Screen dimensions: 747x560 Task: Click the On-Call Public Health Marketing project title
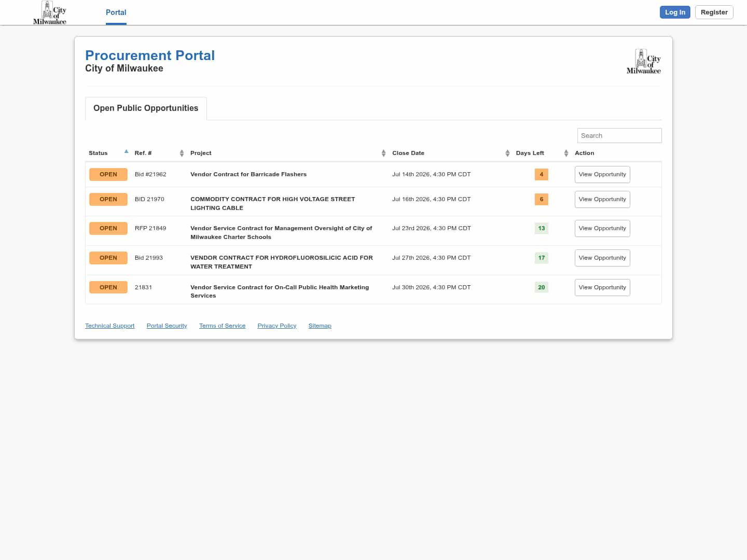point(280,291)
